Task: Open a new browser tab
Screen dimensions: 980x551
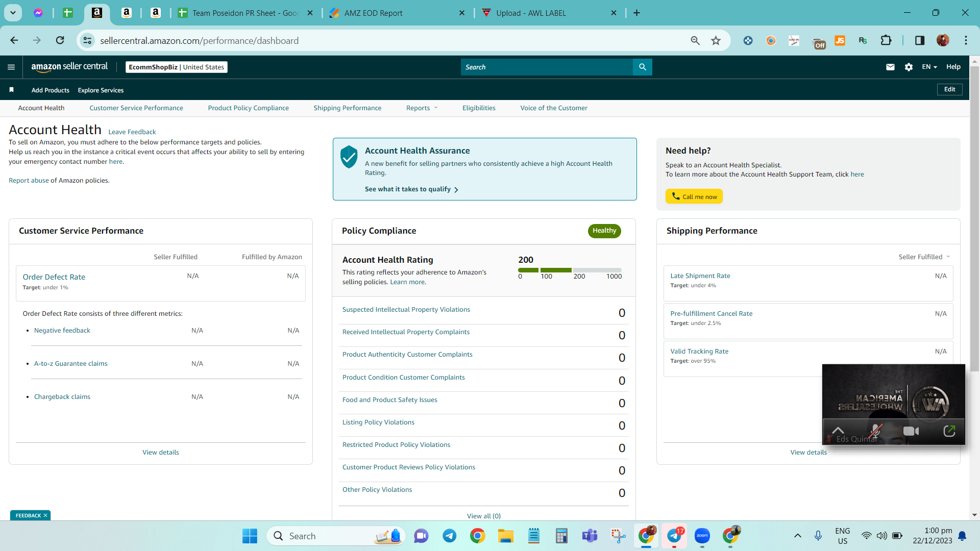Action: [636, 13]
